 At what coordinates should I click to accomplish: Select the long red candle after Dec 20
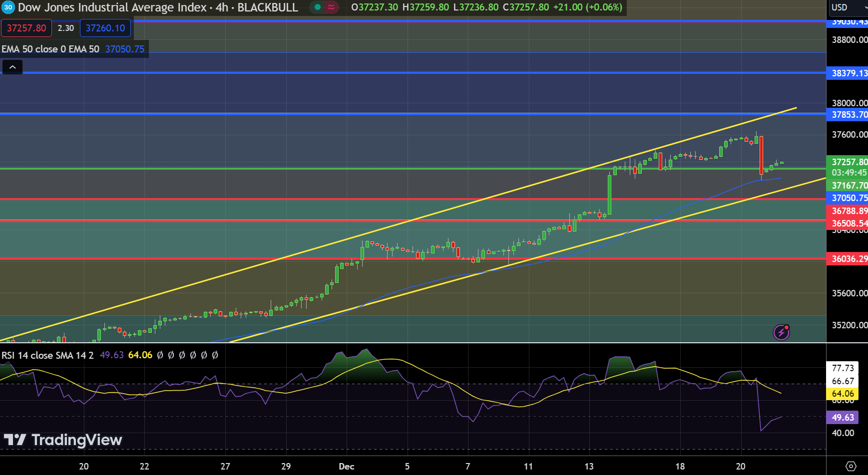click(x=761, y=155)
